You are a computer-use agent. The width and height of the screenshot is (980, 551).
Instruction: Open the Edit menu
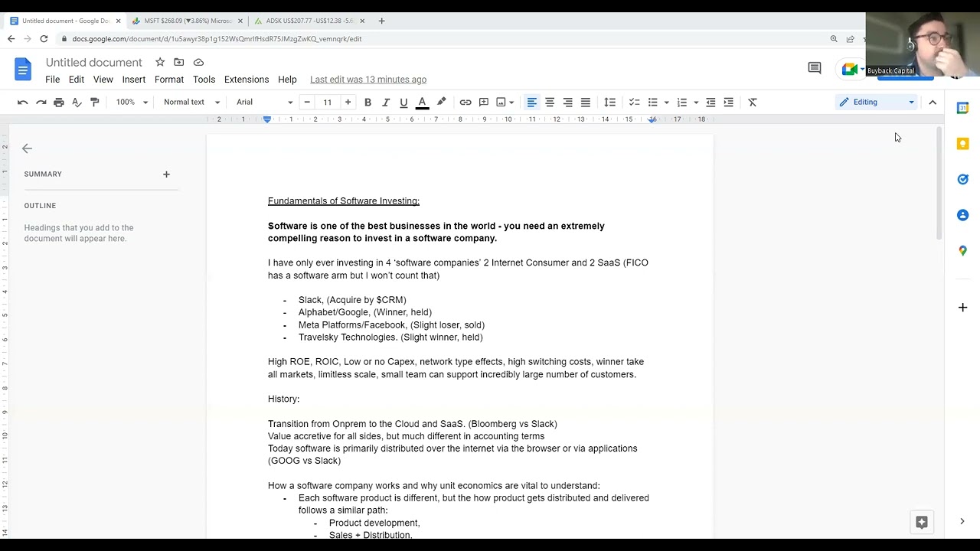click(77, 80)
